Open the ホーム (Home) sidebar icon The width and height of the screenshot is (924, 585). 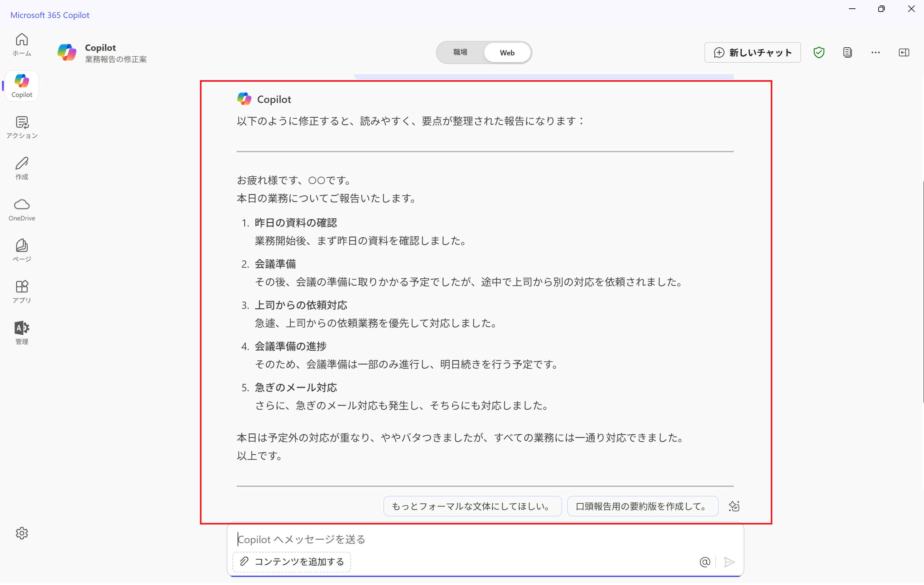tap(22, 44)
